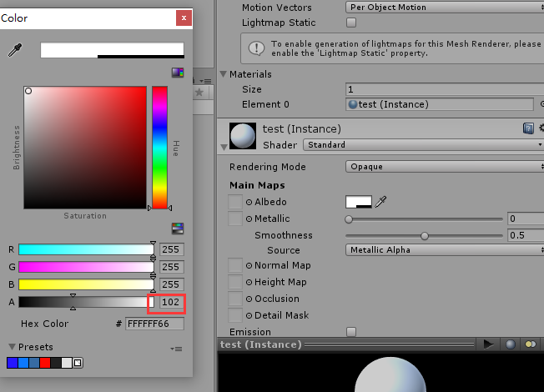Click the white preset swatch

67,363
